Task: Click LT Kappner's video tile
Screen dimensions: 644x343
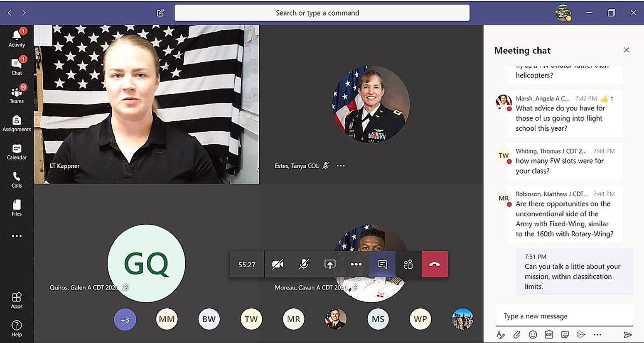Action: coord(147,104)
